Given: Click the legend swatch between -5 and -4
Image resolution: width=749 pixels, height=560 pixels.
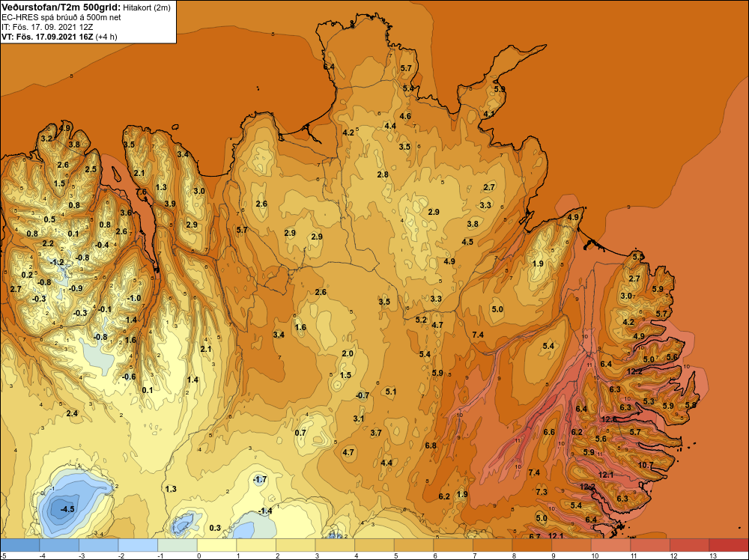Looking at the screenshot, I should [x=19, y=545].
